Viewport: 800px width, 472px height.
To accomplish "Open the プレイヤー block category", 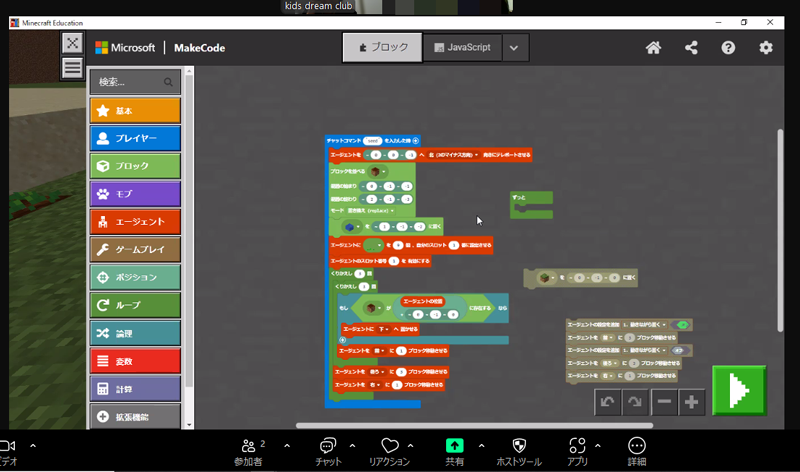I will coord(135,138).
